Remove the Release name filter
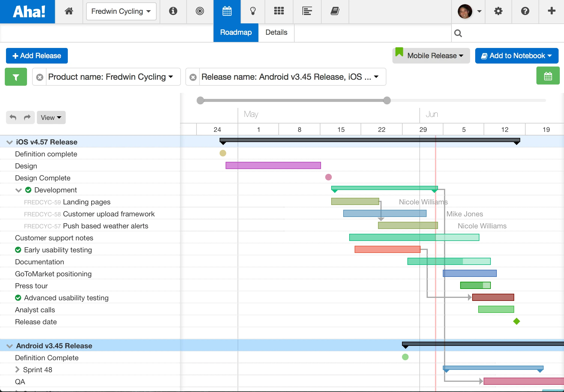This screenshot has height=392, width=564. (193, 77)
